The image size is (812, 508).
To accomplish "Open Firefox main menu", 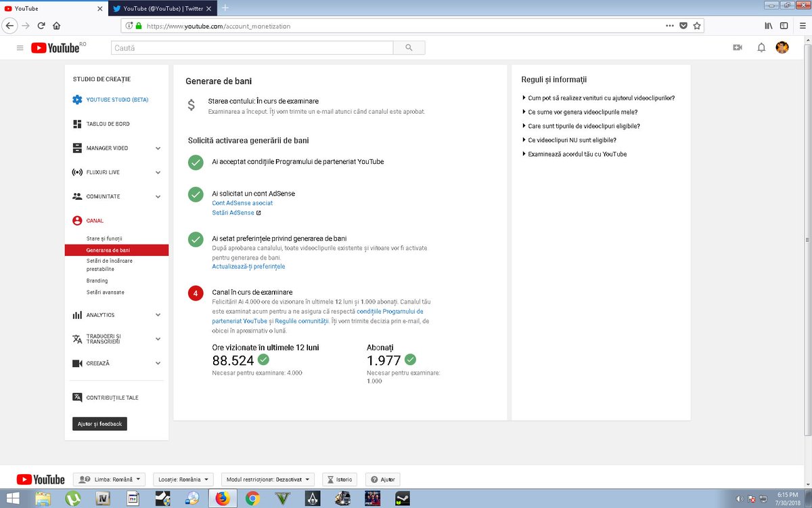I will pos(802,26).
